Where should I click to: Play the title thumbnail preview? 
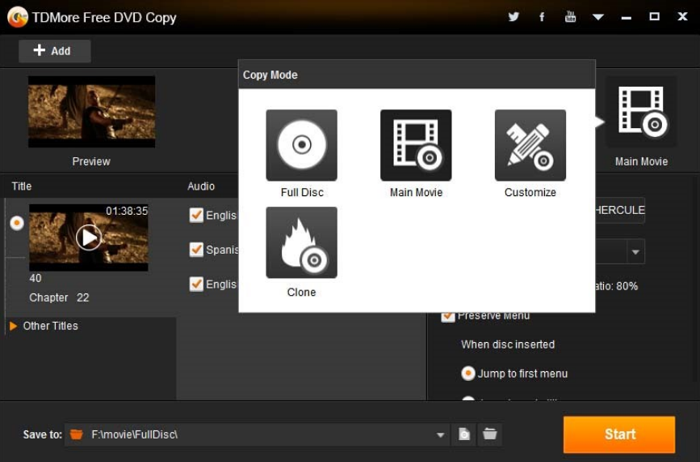click(x=89, y=237)
